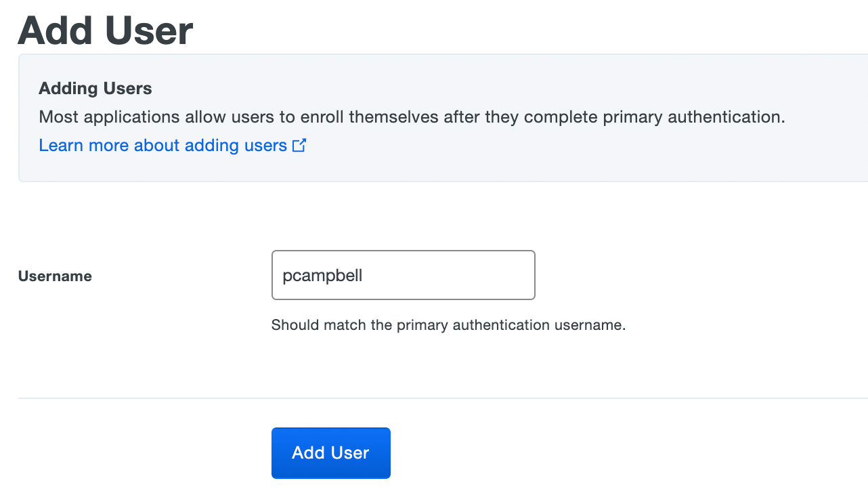This screenshot has height=504, width=868.
Task: Open the external-link icon beside Learn more
Action: 299,146
